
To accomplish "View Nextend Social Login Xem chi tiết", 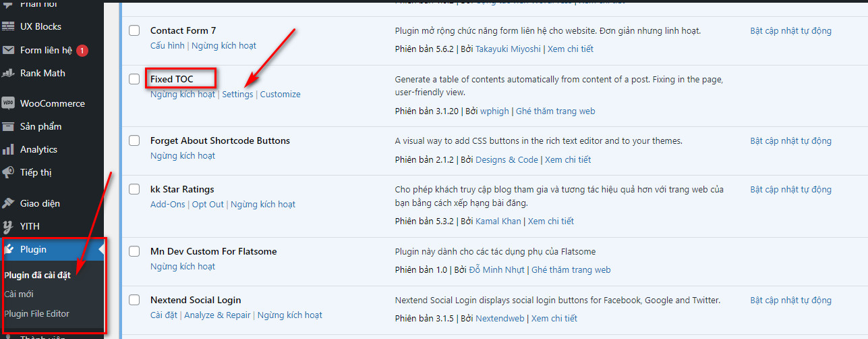I will [554, 318].
